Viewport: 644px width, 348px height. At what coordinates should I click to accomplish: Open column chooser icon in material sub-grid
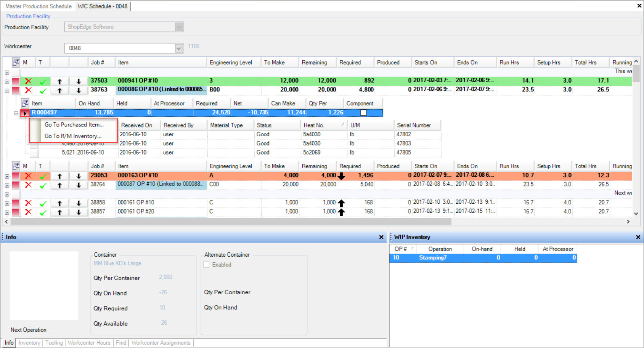click(25, 103)
